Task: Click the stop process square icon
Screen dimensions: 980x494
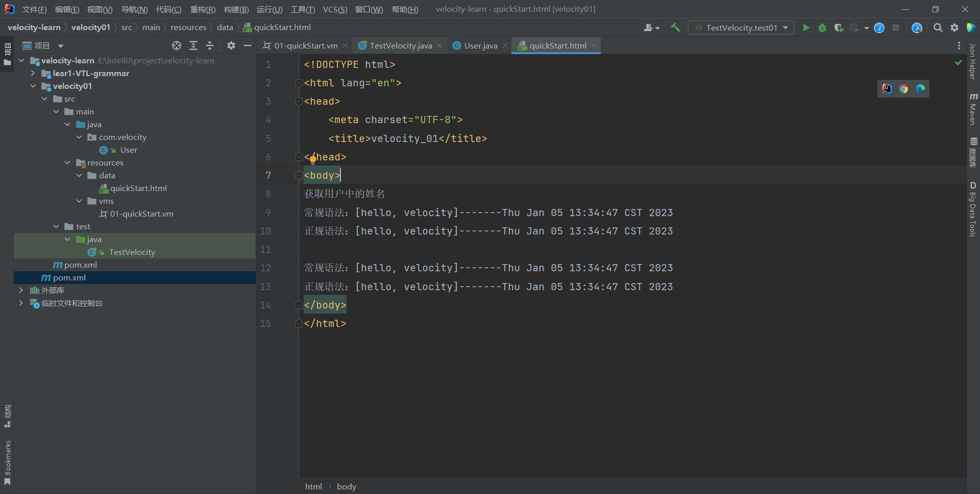Action: 895,28
